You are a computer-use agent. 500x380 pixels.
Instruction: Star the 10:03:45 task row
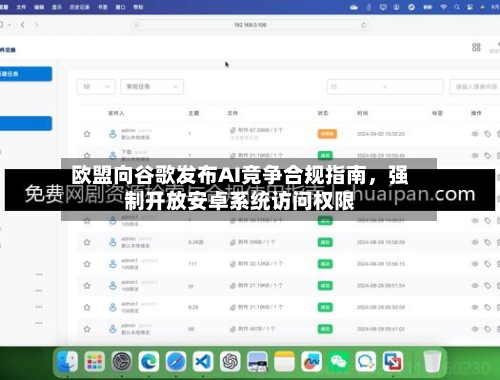coord(87,155)
